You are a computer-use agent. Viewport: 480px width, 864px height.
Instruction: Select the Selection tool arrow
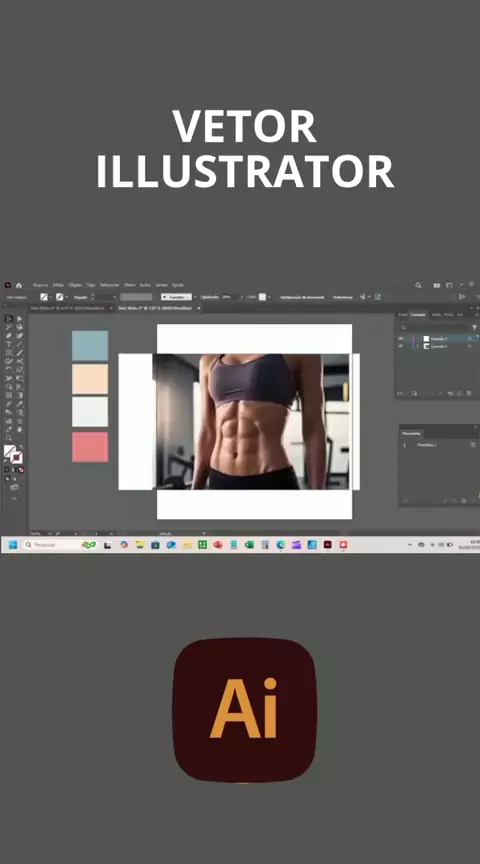[x=9, y=319]
